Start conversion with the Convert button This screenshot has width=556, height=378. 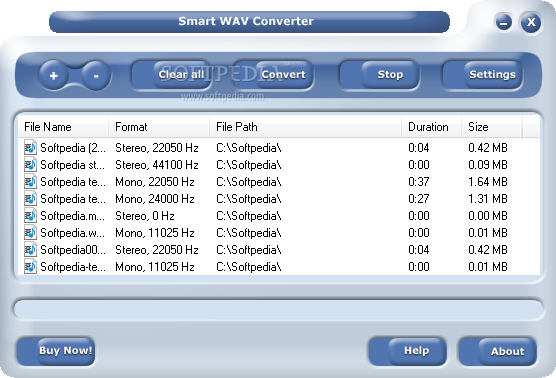coord(273,74)
